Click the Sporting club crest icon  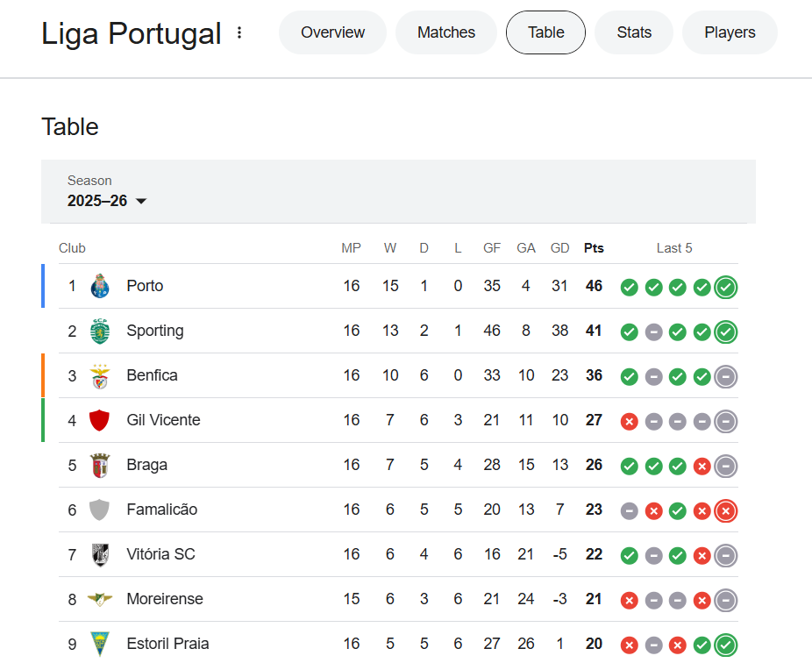(100, 331)
